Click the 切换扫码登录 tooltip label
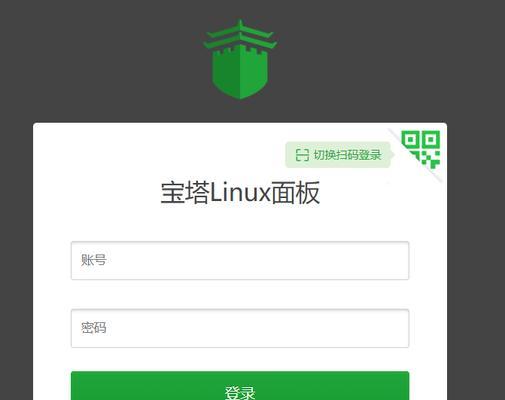505x400 pixels. click(x=347, y=155)
